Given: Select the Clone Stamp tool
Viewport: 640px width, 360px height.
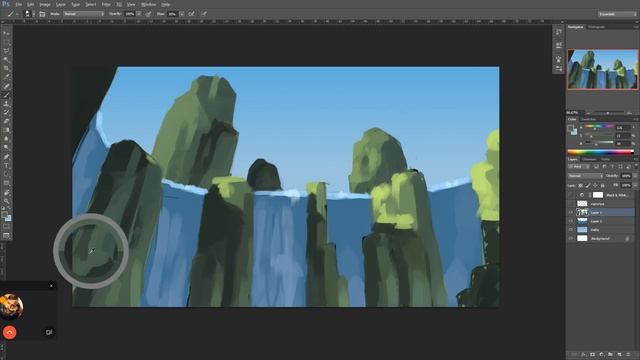Looking at the screenshot, I should tap(6, 104).
